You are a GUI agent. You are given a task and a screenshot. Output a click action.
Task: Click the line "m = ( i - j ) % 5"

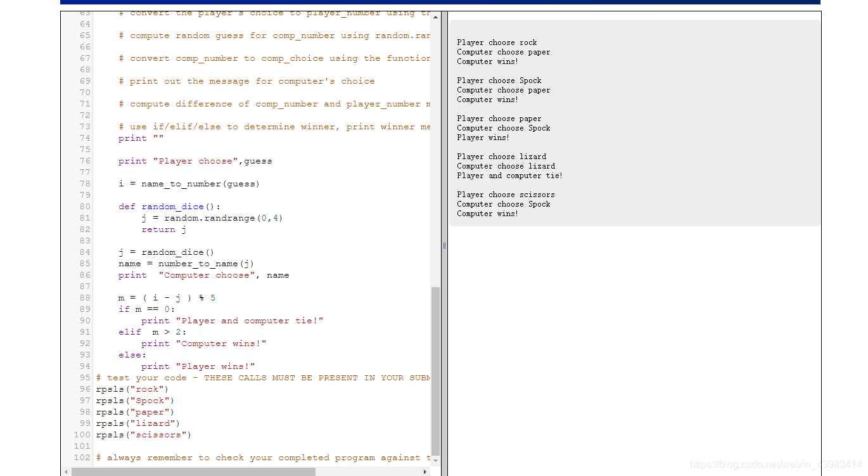(167, 298)
